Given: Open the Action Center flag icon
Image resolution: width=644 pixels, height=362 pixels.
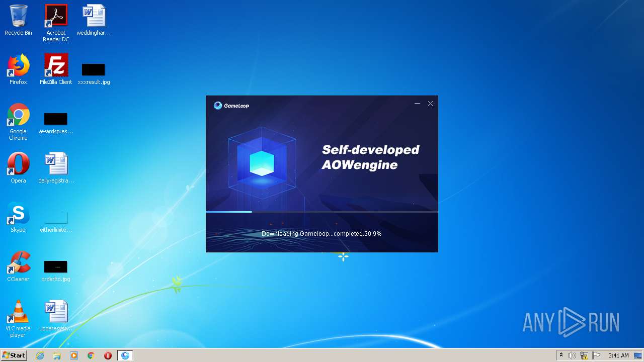Looking at the screenshot, I should click(596, 355).
